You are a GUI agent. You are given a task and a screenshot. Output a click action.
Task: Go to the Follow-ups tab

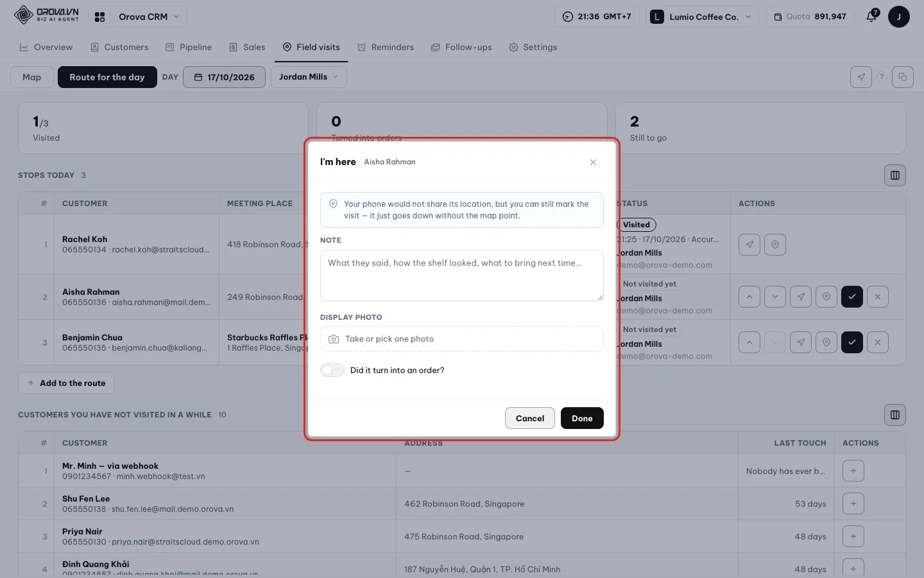pos(461,48)
